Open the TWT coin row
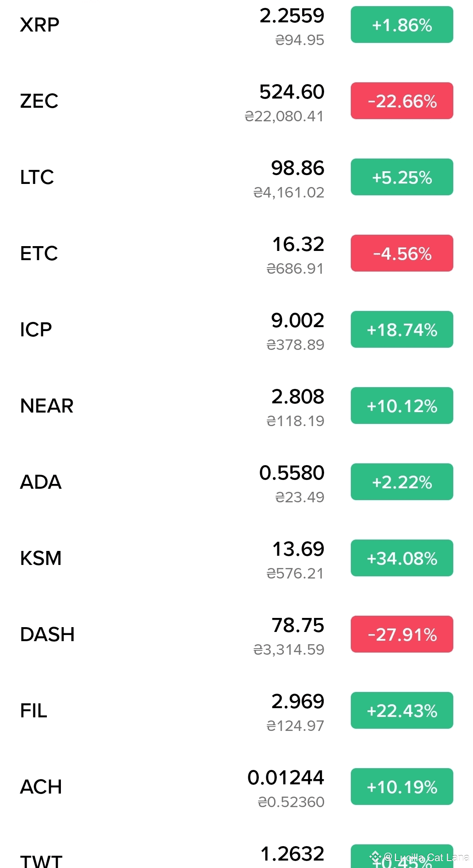The height and width of the screenshot is (868, 473). tap(41, 861)
